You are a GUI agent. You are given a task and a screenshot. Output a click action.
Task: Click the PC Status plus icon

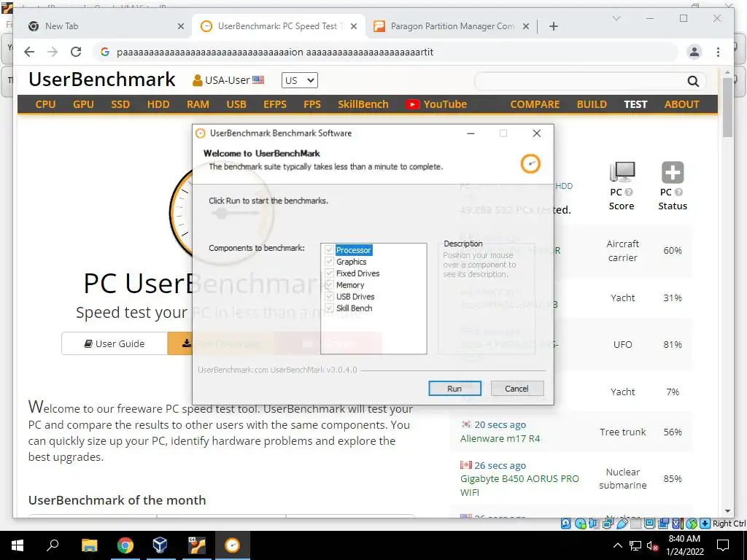coord(673,172)
